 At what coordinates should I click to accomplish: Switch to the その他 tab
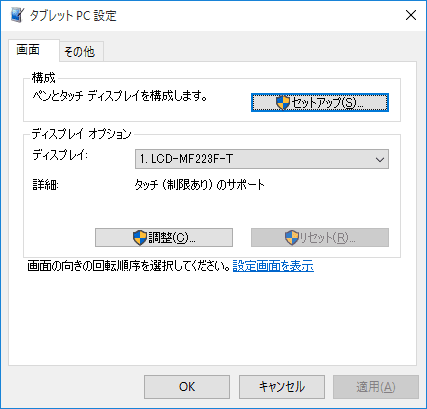click(81, 52)
